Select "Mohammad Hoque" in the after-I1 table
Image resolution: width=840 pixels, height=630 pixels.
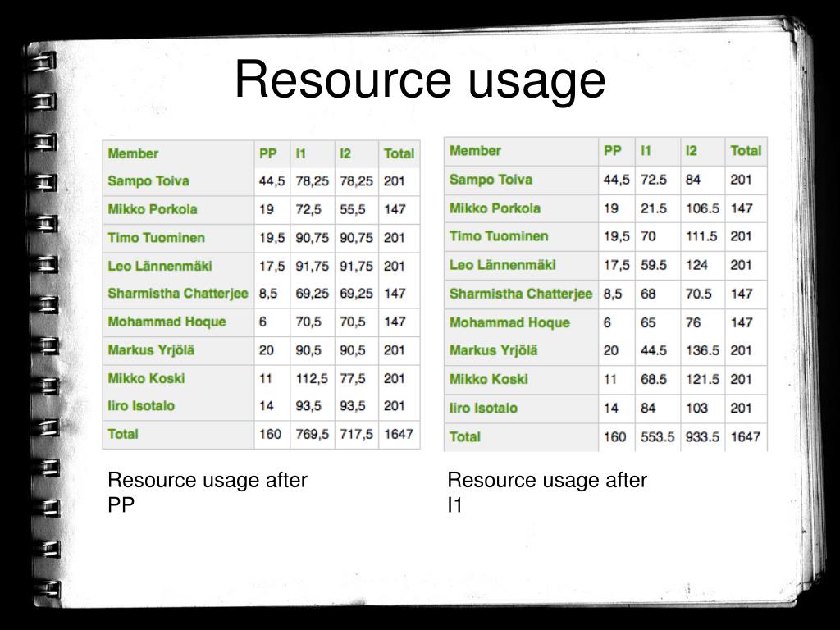tap(509, 323)
